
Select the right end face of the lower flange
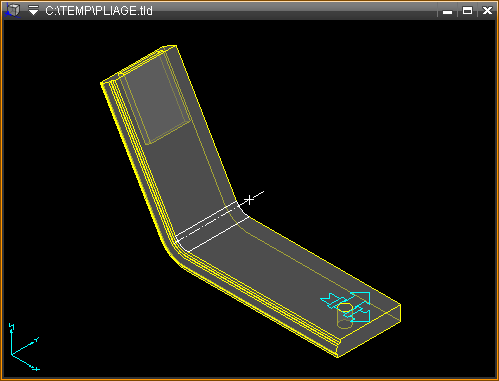pyautogui.click(x=370, y=330)
